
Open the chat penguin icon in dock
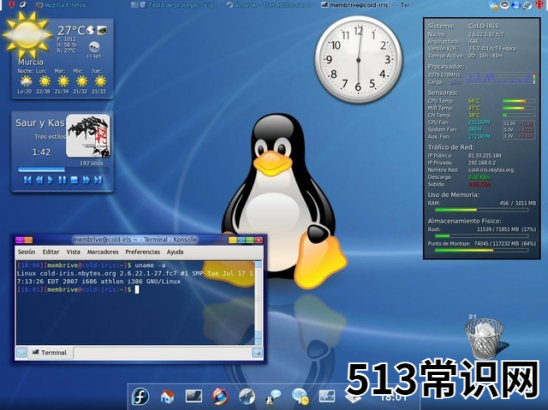click(273, 397)
